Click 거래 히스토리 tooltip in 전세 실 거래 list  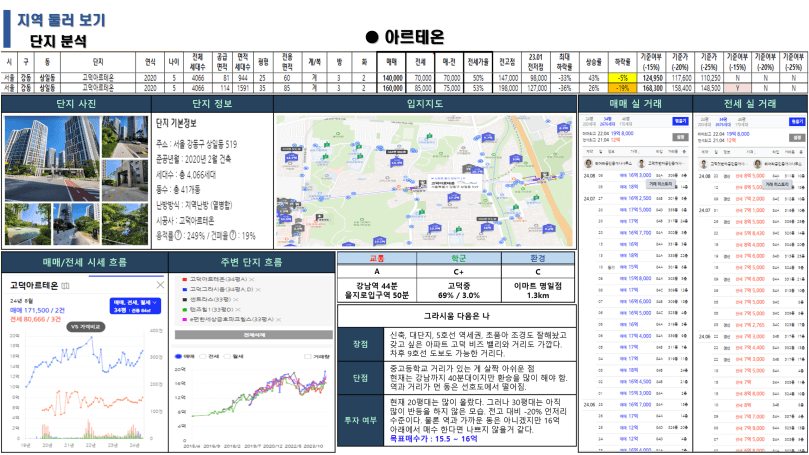(x=778, y=184)
